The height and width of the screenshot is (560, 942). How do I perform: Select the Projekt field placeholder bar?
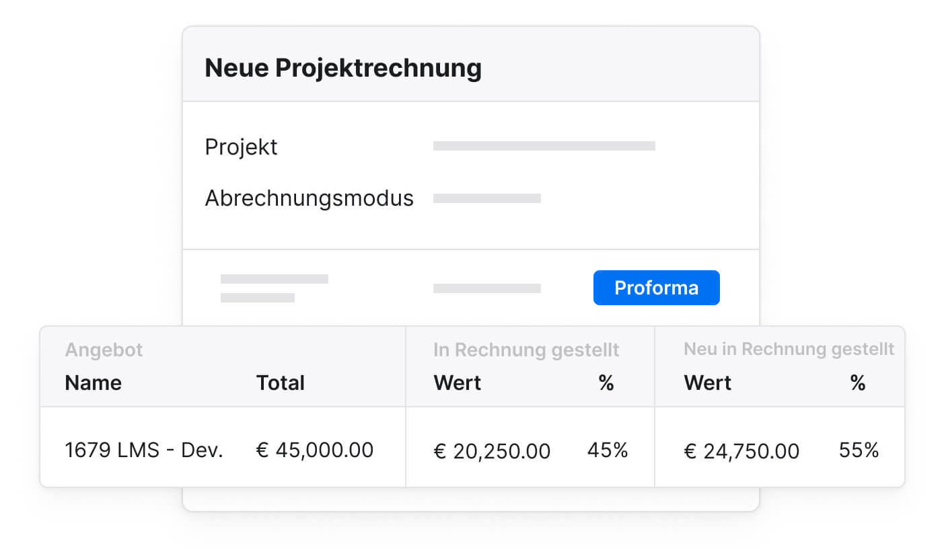tap(544, 146)
